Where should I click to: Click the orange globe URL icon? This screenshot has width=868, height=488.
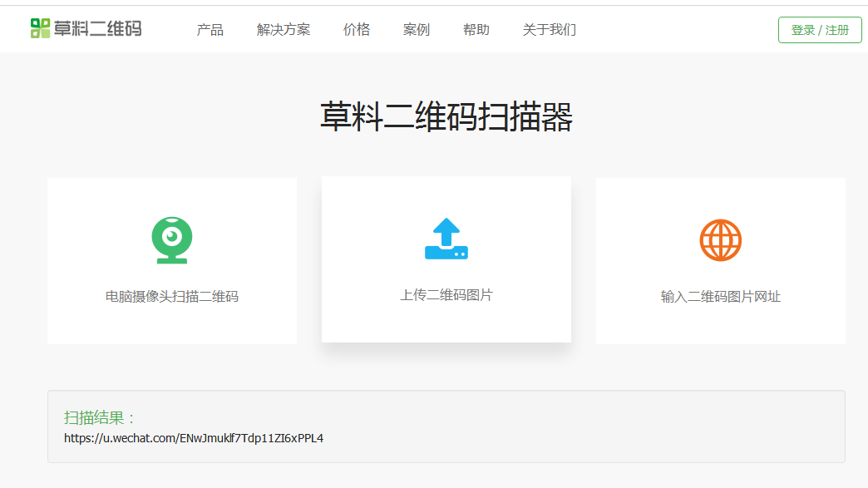coord(720,240)
